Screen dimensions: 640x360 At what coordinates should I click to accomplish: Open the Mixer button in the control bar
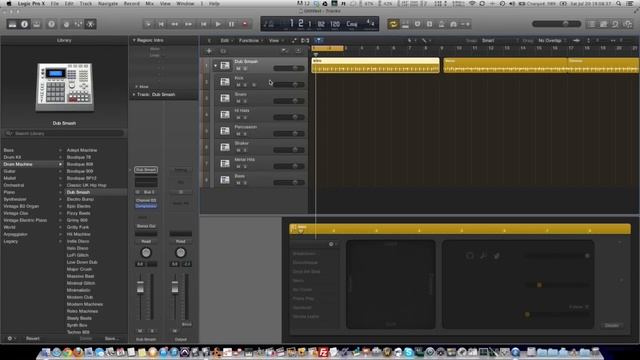[x=78, y=24]
